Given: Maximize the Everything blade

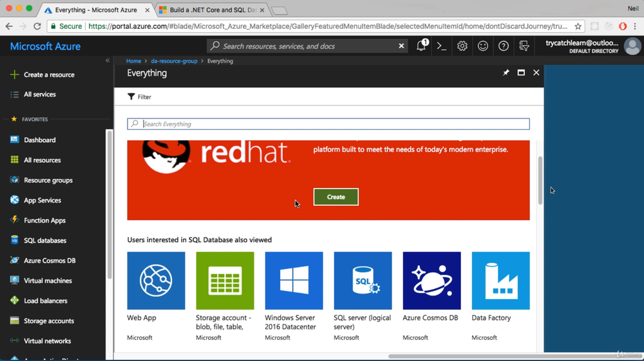Looking at the screenshot, I should (521, 73).
